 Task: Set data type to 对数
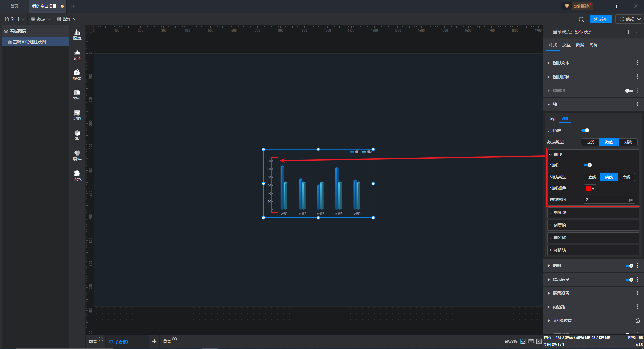628,142
